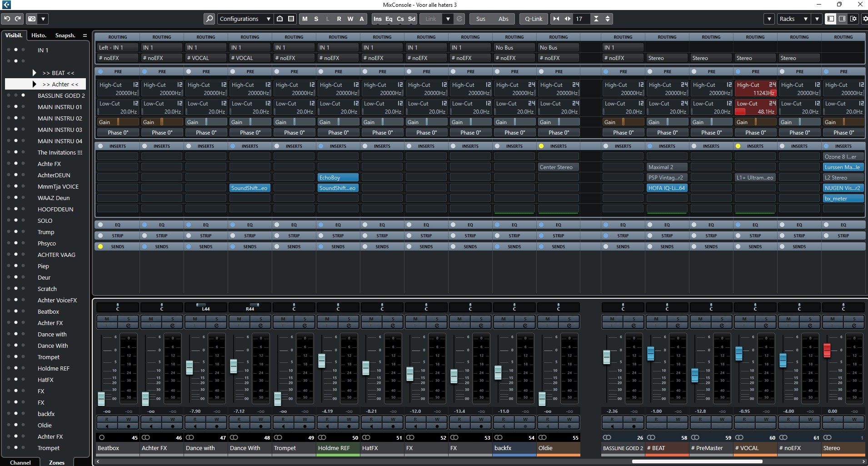Image resolution: width=868 pixels, height=466 pixels.
Task: Switch to the Histo. tab
Action: point(39,35)
